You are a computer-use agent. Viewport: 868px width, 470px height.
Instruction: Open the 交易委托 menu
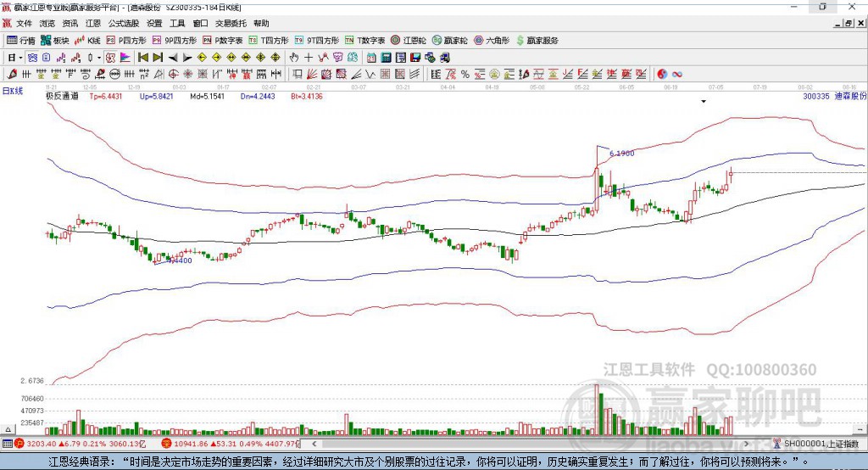point(231,23)
